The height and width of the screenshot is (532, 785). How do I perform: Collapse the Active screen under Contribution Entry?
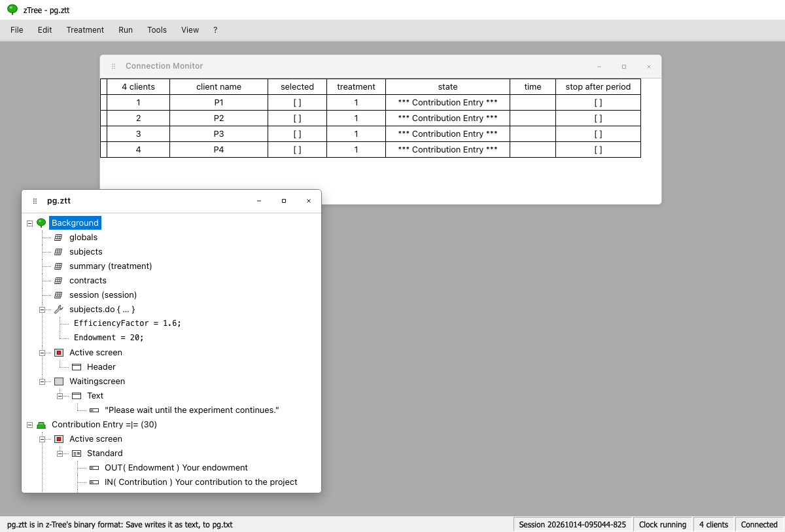pyautogui.click(x=42, y=439)
